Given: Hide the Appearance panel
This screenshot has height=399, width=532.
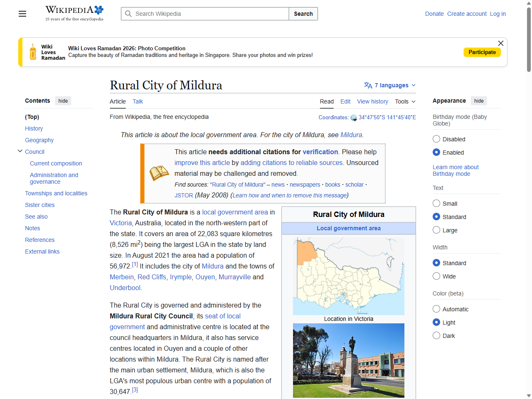Looking at the screenshot, I should [x=479, y=101].
